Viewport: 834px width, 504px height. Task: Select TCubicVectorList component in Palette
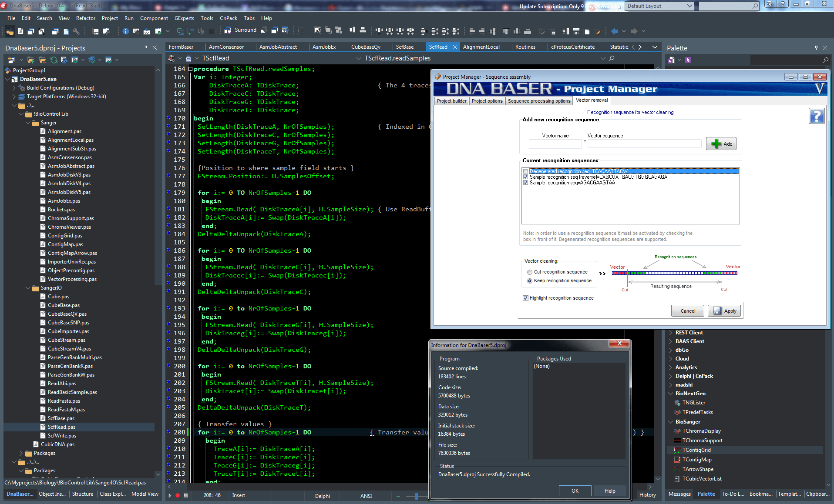[x=702, y=479]
